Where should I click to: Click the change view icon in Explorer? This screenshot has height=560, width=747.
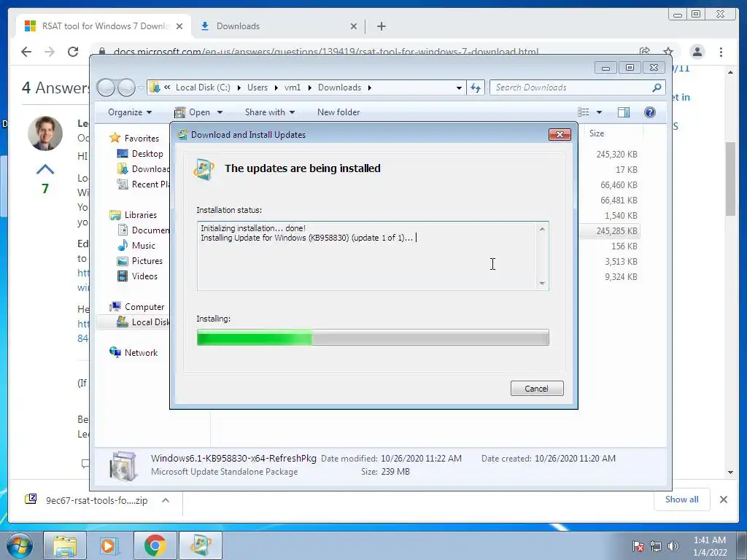click(x=583, y=112)
